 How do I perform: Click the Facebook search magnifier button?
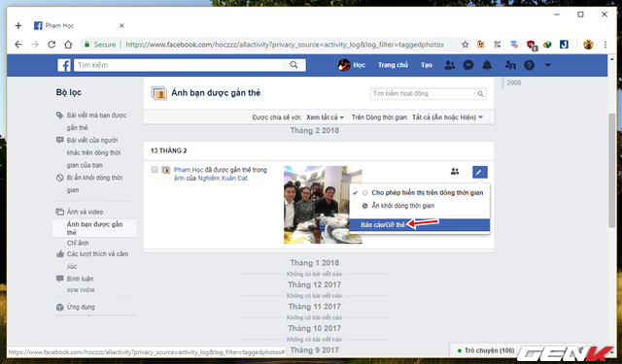click(294, 65)
